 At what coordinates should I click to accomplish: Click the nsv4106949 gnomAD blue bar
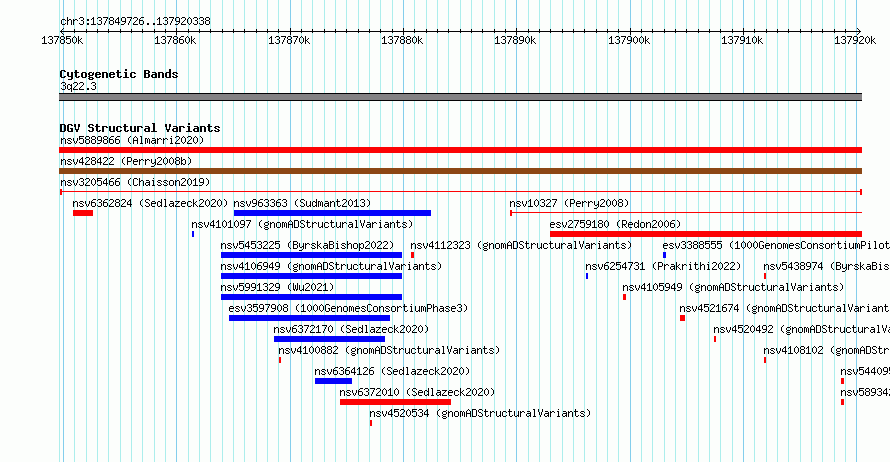click(x=311, y=276)
